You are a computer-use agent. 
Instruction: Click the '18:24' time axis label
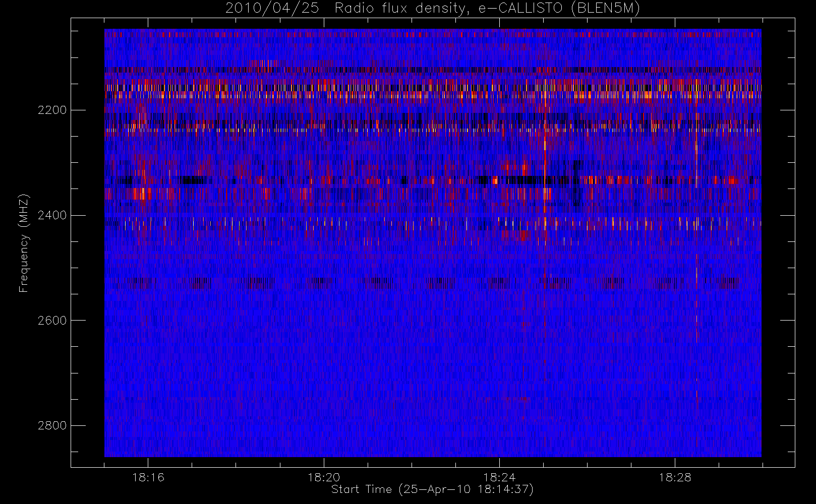point(499,477)
